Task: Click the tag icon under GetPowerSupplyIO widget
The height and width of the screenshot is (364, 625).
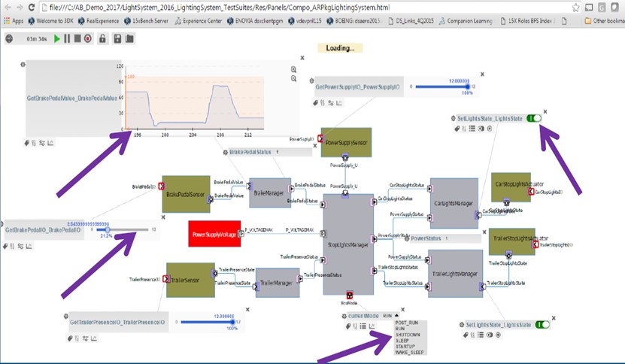Action: (x=315, y=103)
